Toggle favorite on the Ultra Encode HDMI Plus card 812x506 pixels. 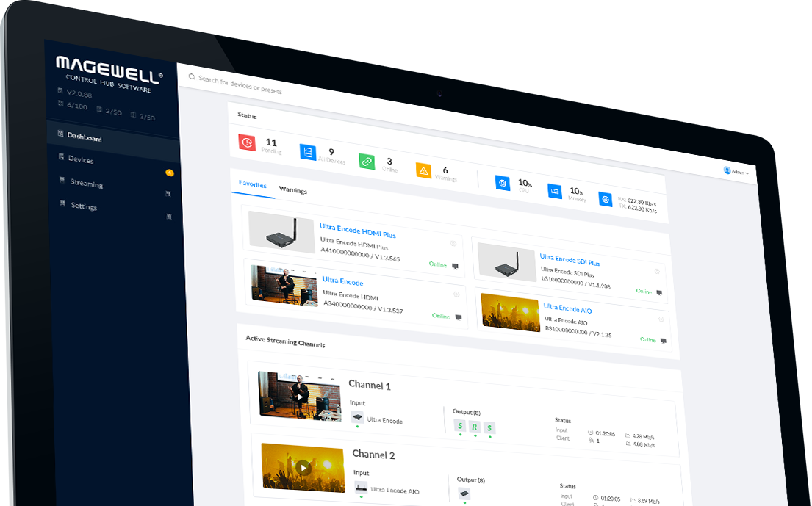click(453, 244)
